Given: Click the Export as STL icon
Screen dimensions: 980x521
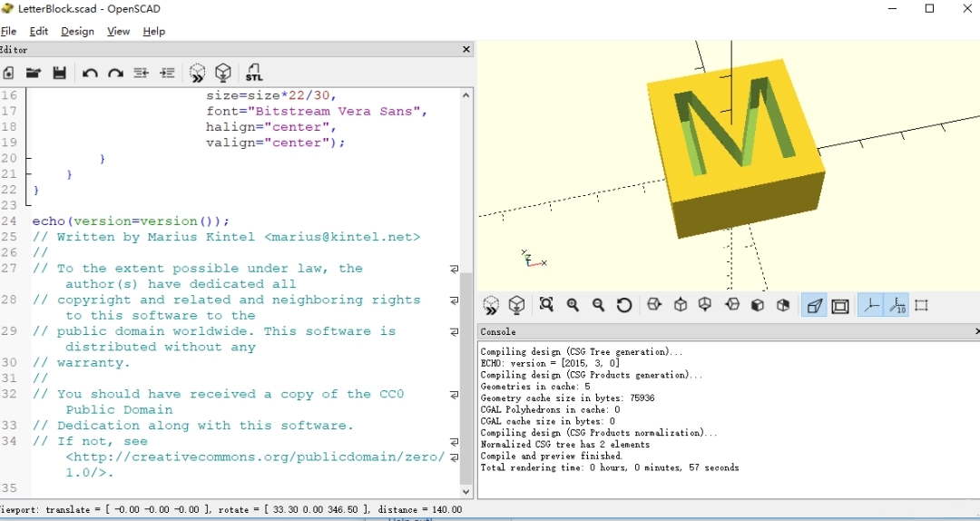Looking at the screenshot, I should (254, 73).
